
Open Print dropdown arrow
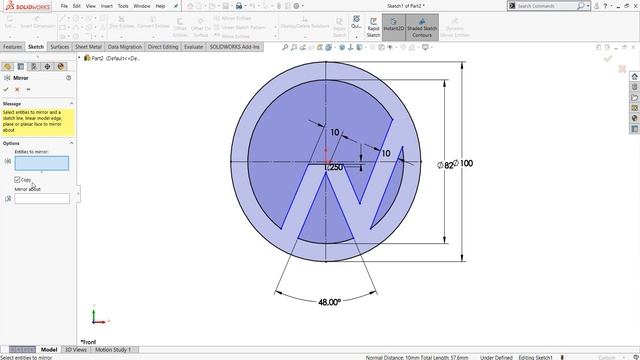point(245,6)
